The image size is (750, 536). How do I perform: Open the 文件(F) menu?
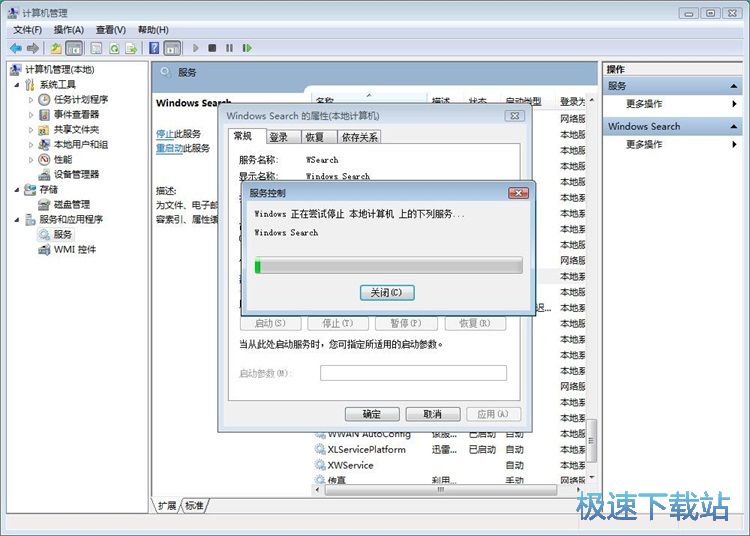(x=27, y=30)
